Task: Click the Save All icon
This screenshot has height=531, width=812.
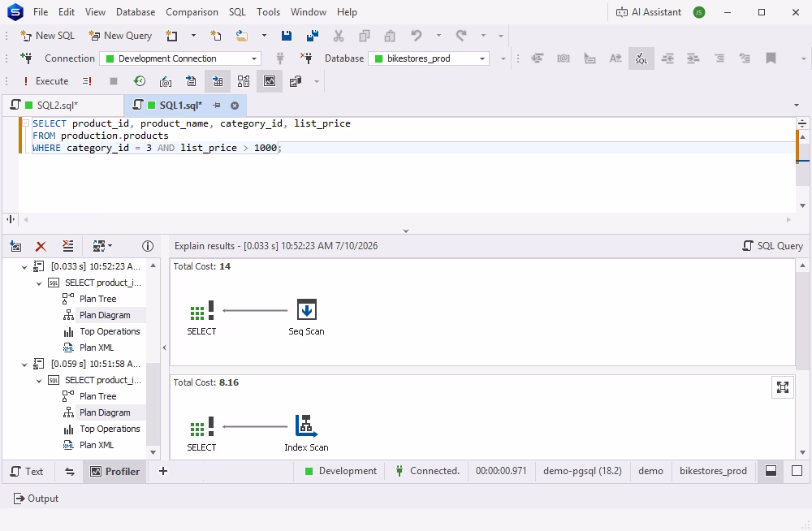Action: point(313,36)
